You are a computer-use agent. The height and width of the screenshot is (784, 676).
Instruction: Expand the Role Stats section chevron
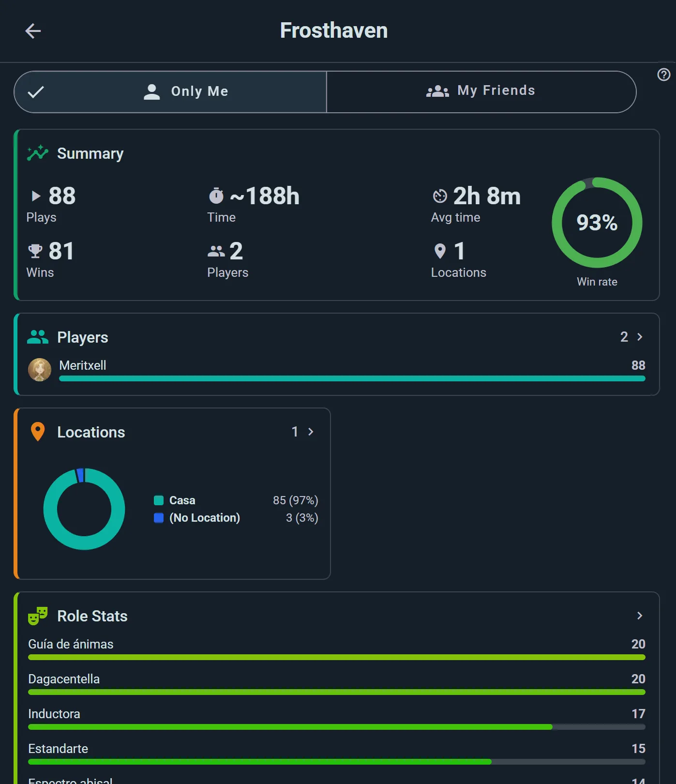coord(640,616)
